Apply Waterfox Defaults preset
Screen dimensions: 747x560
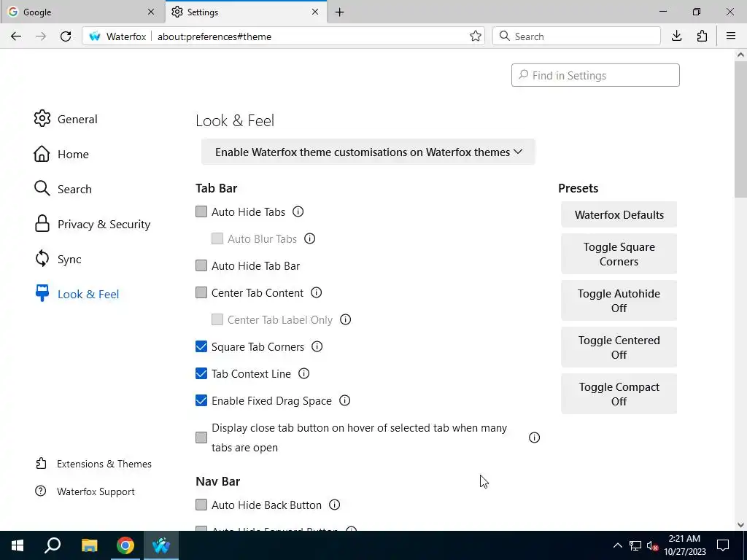[x=619, y=214]
